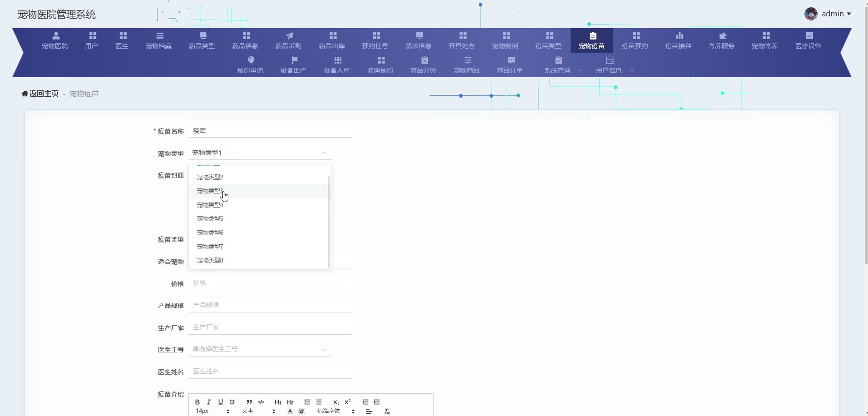Decrease the paragraph indent

point(365,402)
